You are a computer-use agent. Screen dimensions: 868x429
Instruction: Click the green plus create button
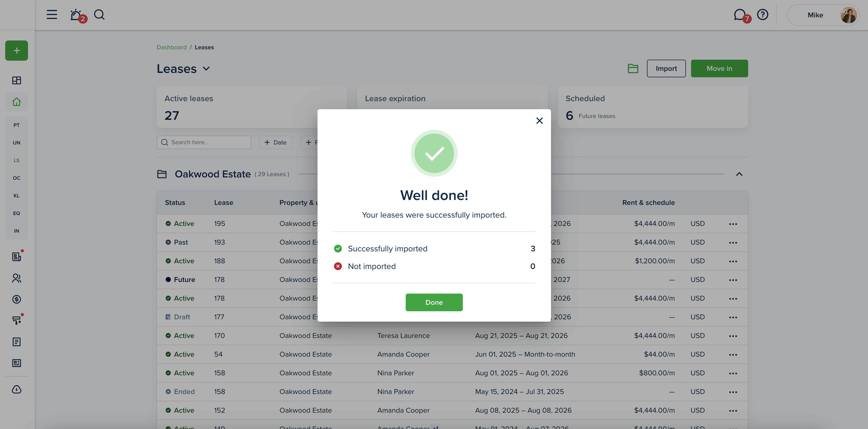click(17, 51)
